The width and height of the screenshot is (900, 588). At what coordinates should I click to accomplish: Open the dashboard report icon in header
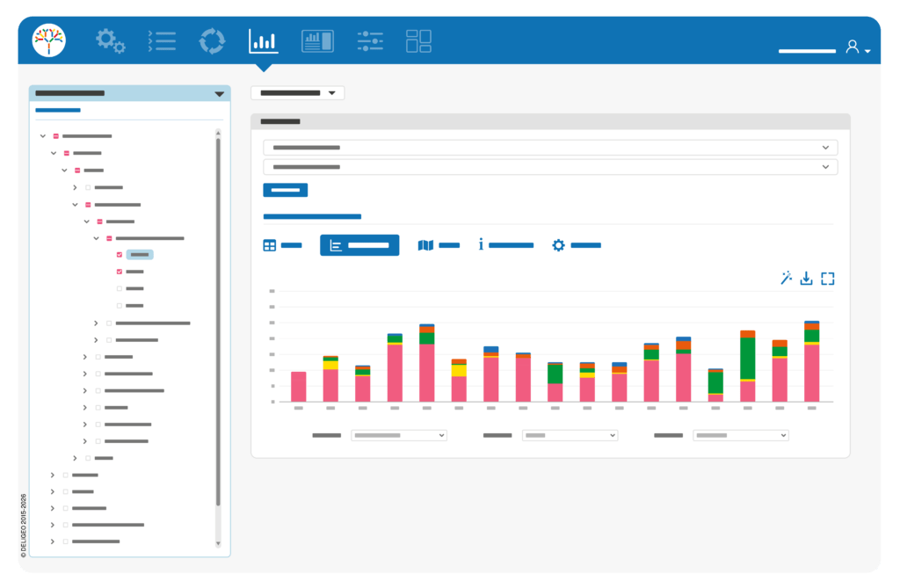317,41
